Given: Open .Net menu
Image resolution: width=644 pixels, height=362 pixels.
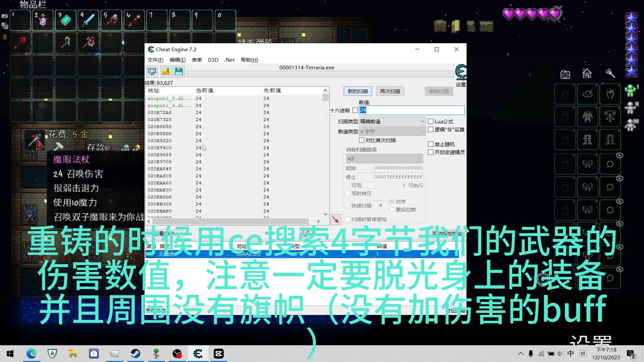Looking at the screenshot, I should [229, 60].
